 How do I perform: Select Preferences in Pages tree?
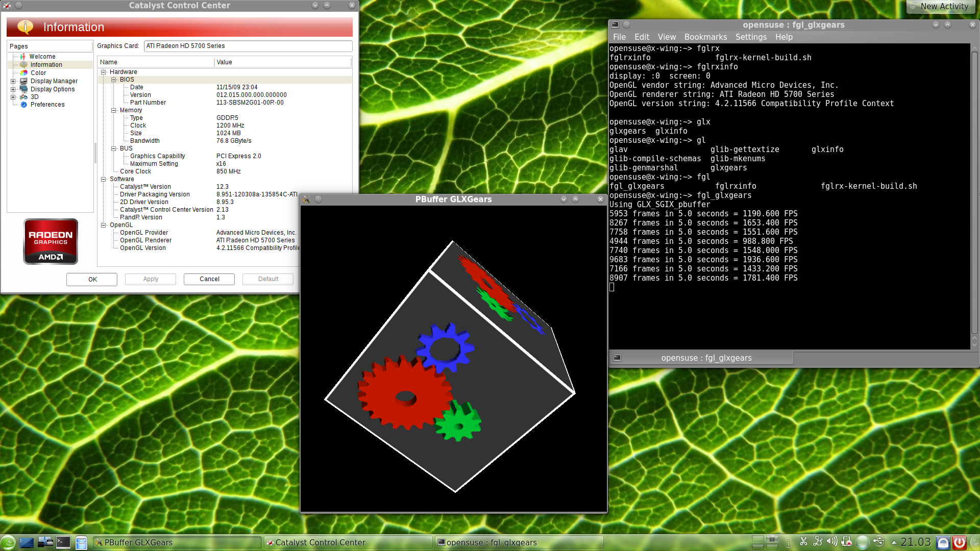[x=47, y=105]
